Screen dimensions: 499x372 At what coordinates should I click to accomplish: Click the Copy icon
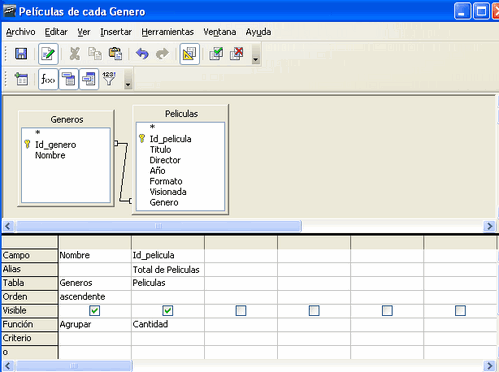click(95, 54)
